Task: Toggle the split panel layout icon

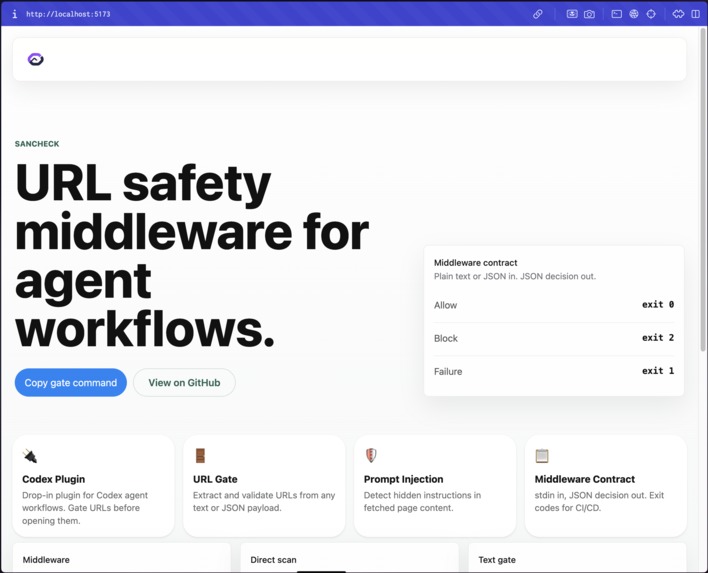Action: coord(696,14)
